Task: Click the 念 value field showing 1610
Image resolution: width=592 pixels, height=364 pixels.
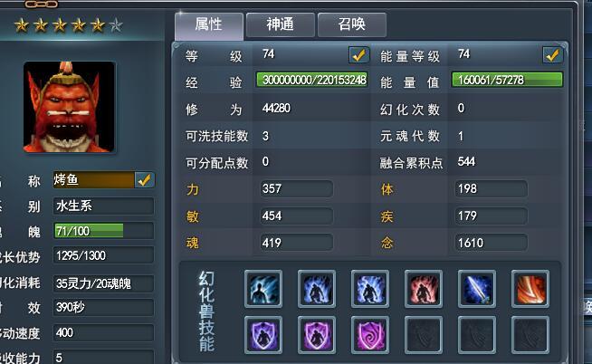Action: click(x=492, y=243)
